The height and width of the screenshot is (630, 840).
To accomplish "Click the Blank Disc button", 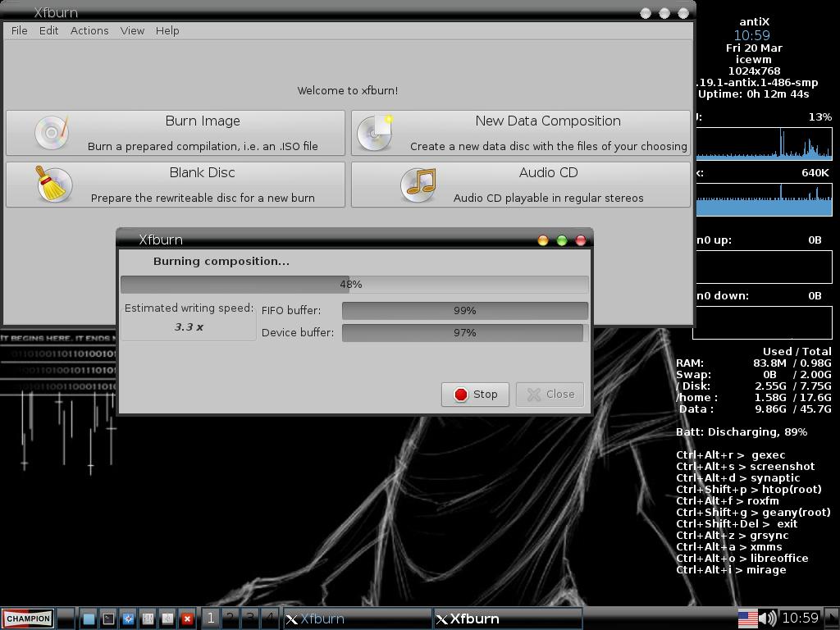I will pos(176,185).
